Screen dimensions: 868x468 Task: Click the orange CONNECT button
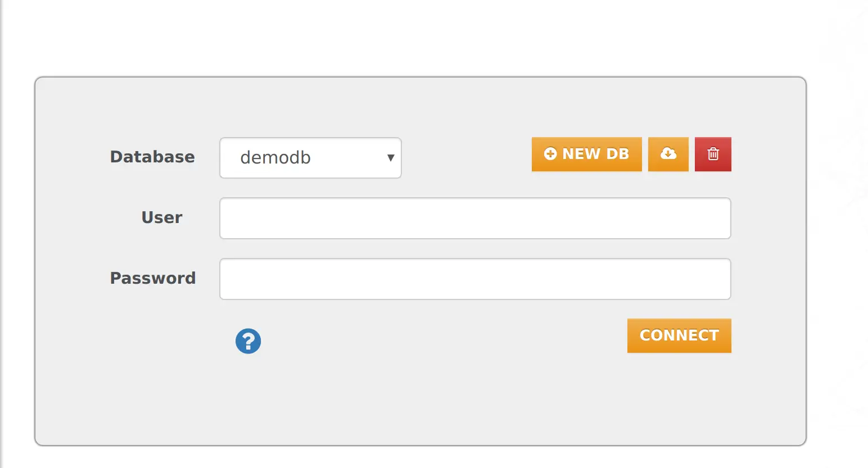[x=679, y=335]
